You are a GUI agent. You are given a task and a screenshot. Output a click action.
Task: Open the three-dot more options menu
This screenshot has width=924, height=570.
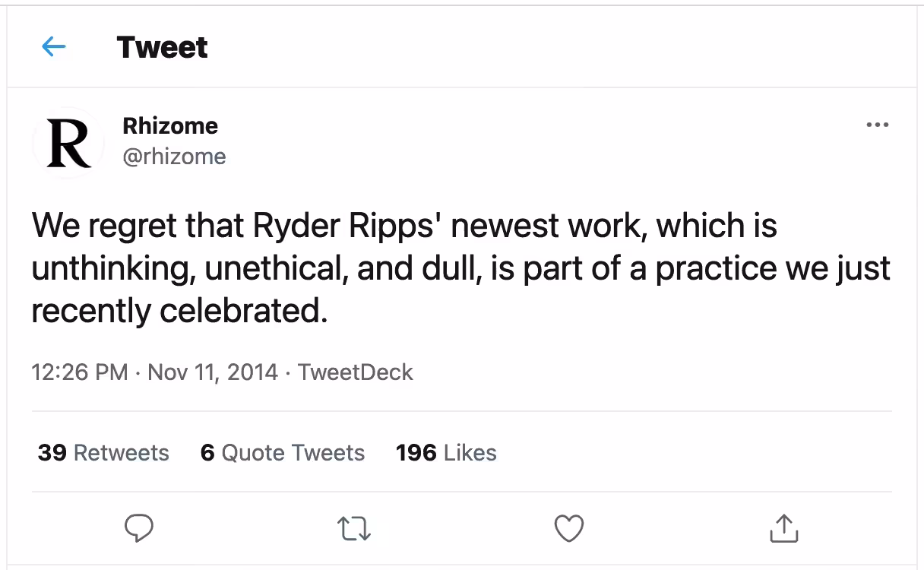(x=877, y=125)
